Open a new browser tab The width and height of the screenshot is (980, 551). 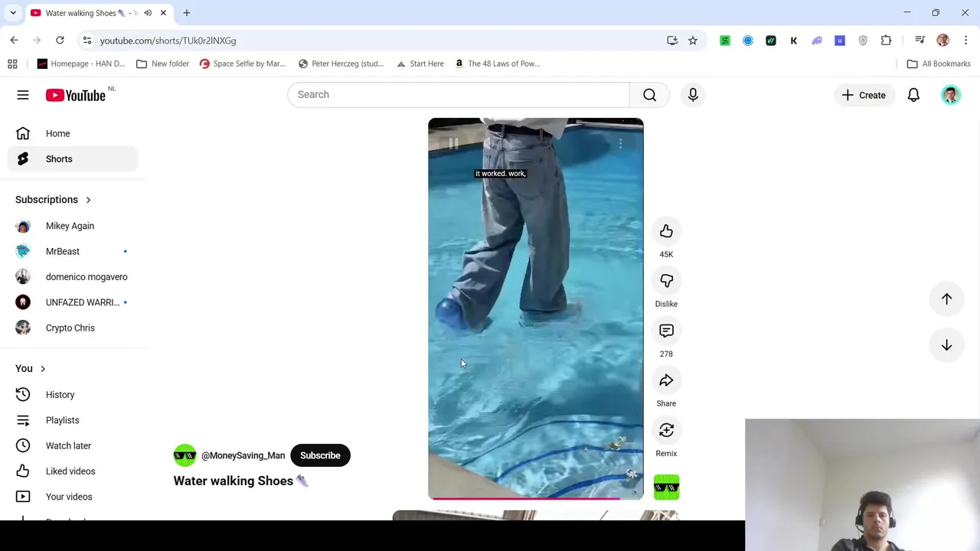[x=187, y=13]
